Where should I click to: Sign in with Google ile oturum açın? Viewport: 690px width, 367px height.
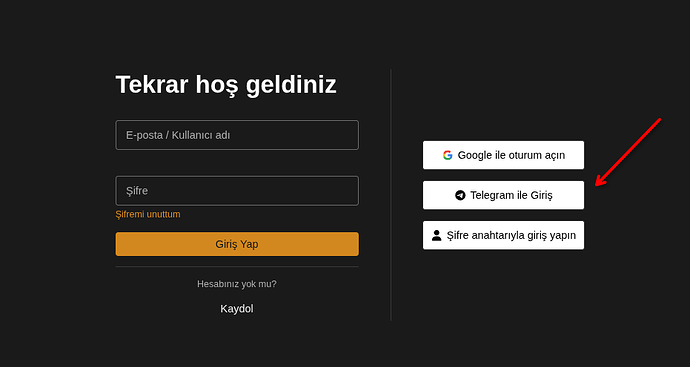503,155
